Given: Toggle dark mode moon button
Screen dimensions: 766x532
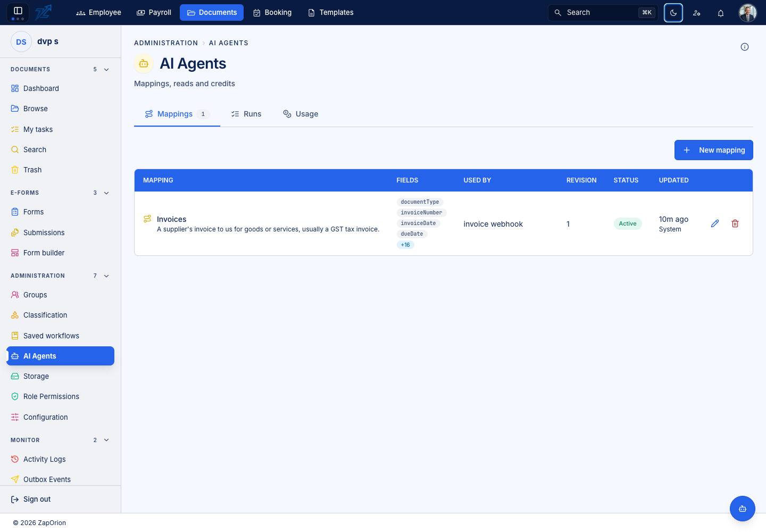Looking at the screenshot, I should coord(673,13).
